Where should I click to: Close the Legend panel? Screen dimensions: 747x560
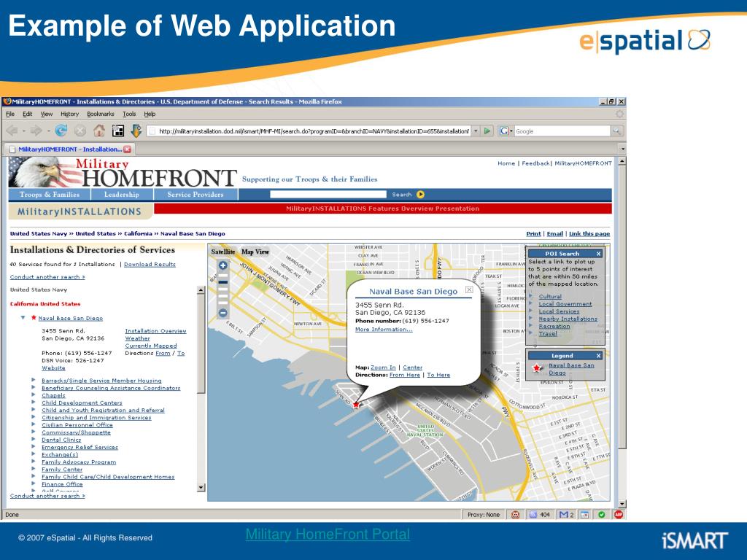coord(599,356)
